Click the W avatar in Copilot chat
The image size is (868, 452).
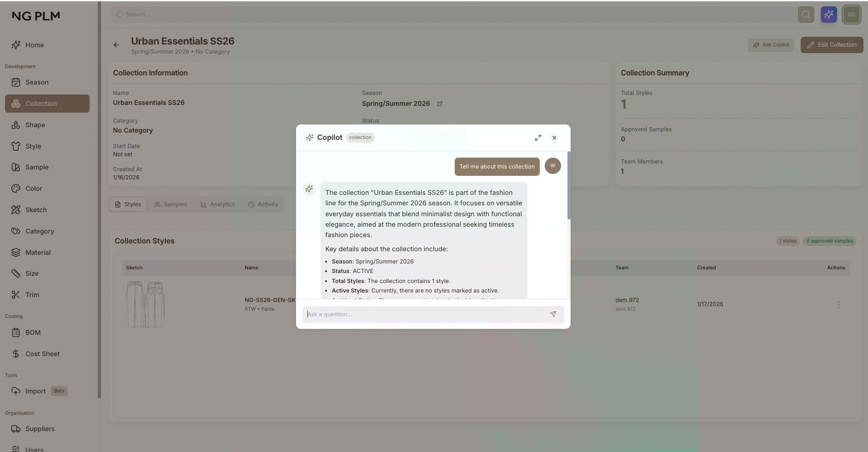(x=552, y=166)
